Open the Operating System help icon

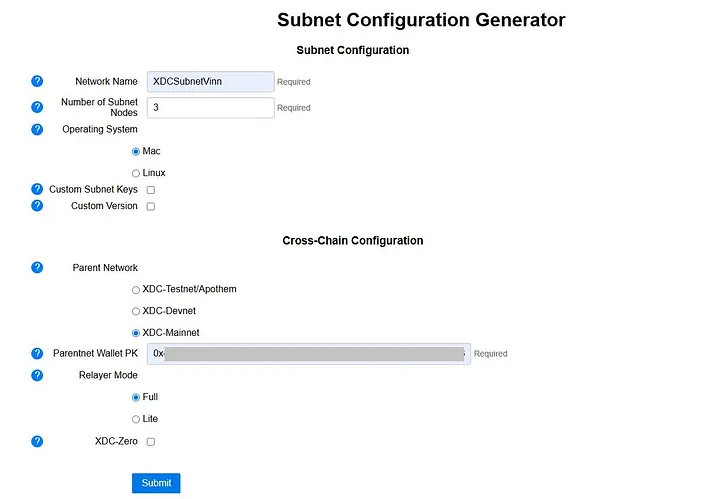[x=37, y=129]
